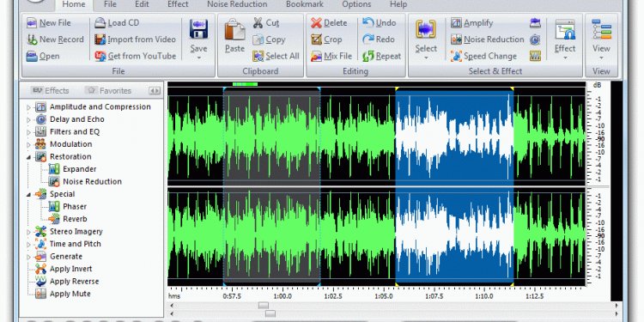Click the Amplify effect icon
This screenshot has width=644, height=322.
pyautogui.click(x=456, y=23)
